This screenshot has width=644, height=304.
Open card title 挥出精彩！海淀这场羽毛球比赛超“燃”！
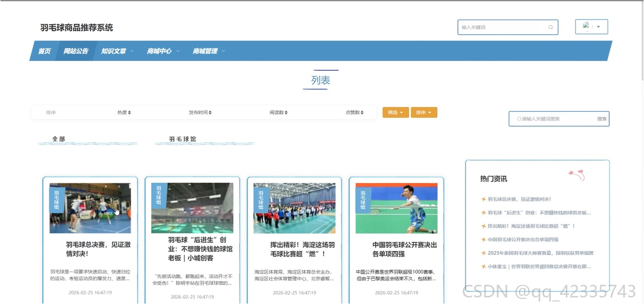pyautogui.click(x=303, y=249)
